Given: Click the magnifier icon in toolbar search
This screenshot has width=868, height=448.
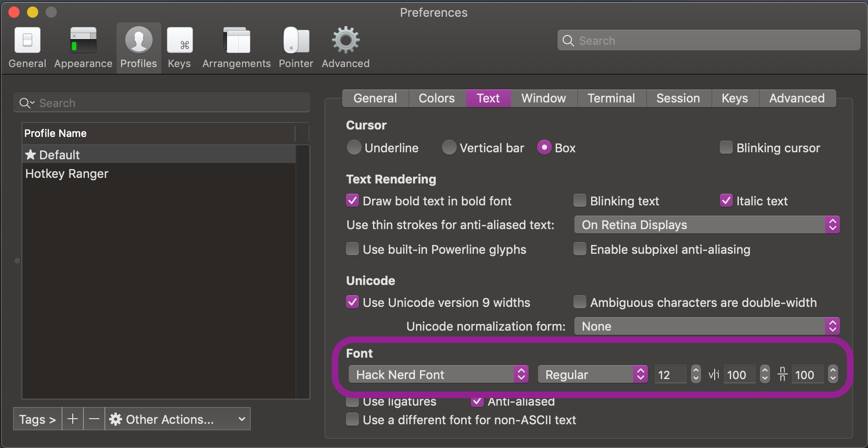Looking at the screenshot, I should pos(568,41).
